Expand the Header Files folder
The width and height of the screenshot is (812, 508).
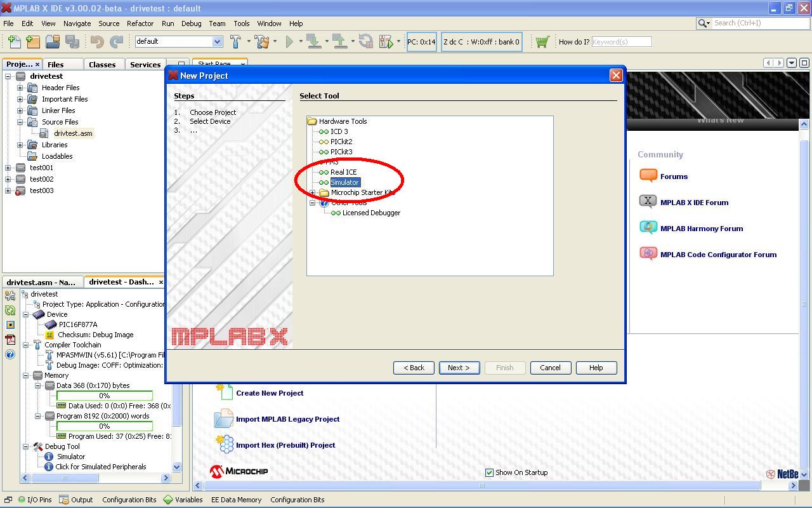[x=20, y=88]
